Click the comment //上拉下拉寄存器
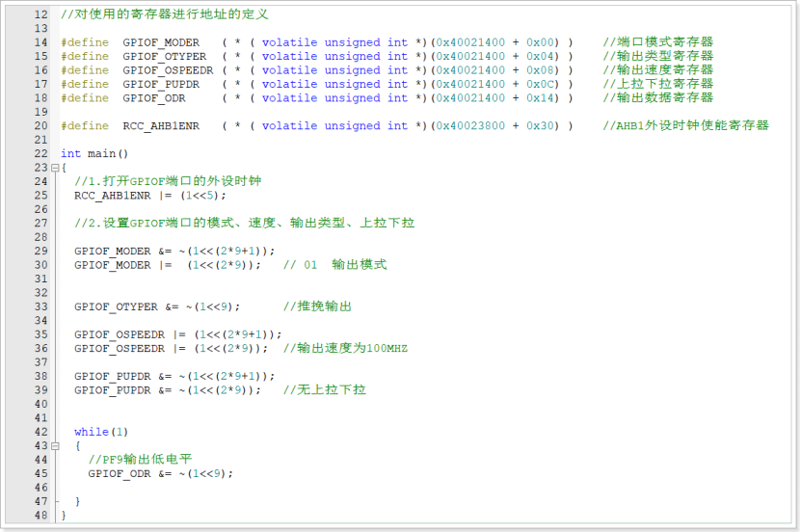 (x=658, y=83)
